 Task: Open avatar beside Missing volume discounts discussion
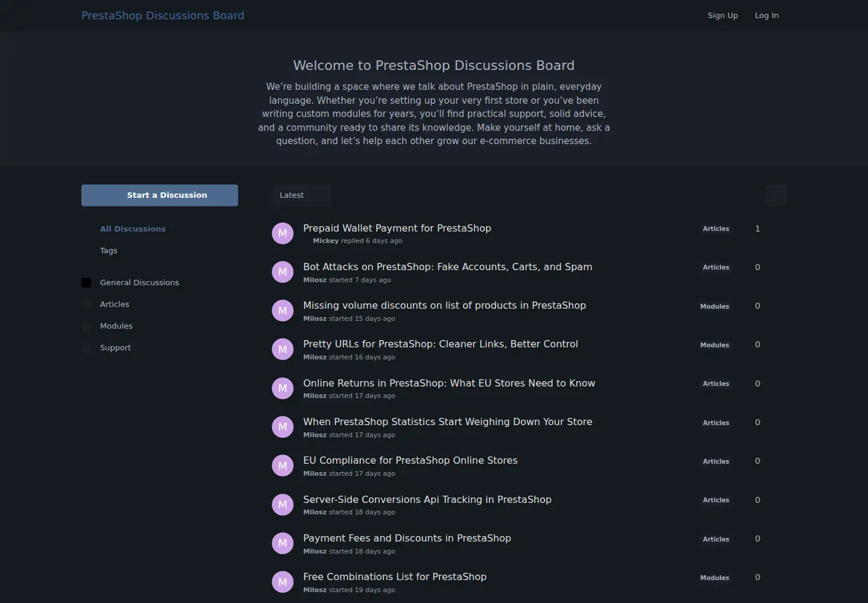pyautogui.click(x=283, y=311)
